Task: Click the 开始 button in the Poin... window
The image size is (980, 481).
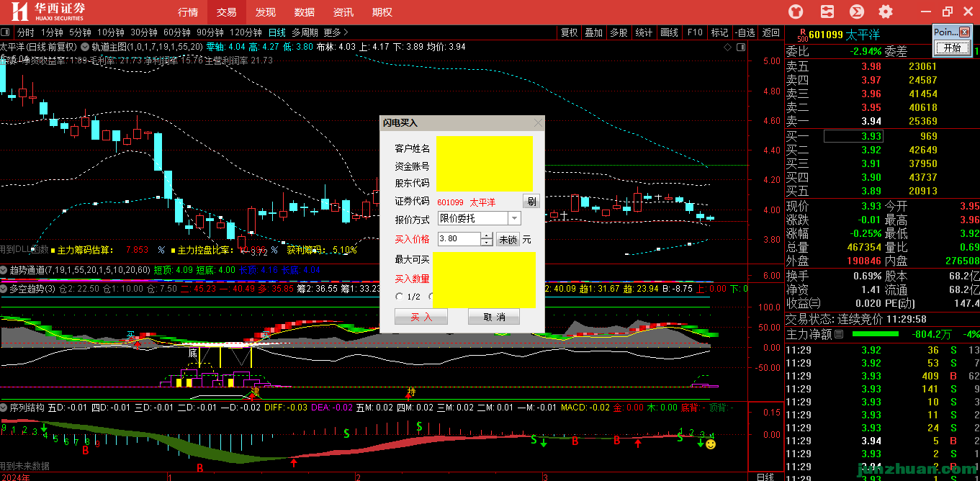Action: point(951,48)
